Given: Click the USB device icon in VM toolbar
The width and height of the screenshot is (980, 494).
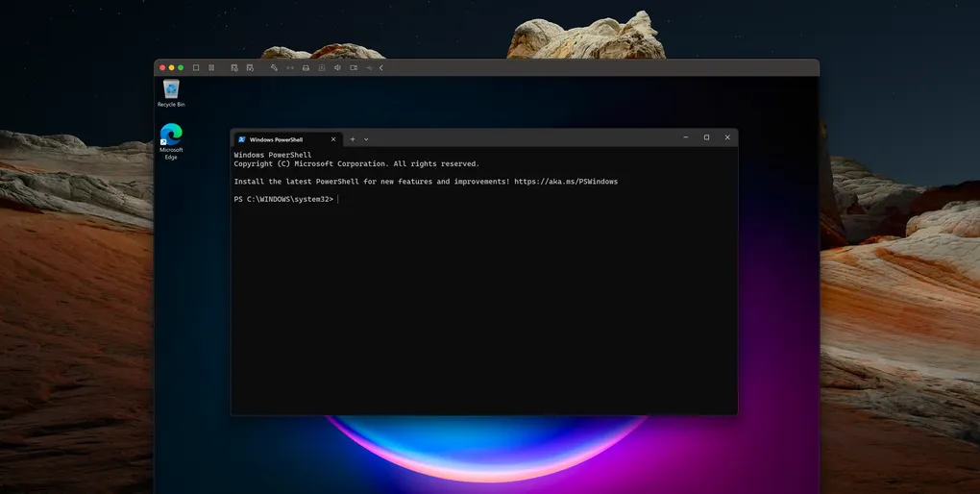Looking at the screenshot, I should click(369, 67).
